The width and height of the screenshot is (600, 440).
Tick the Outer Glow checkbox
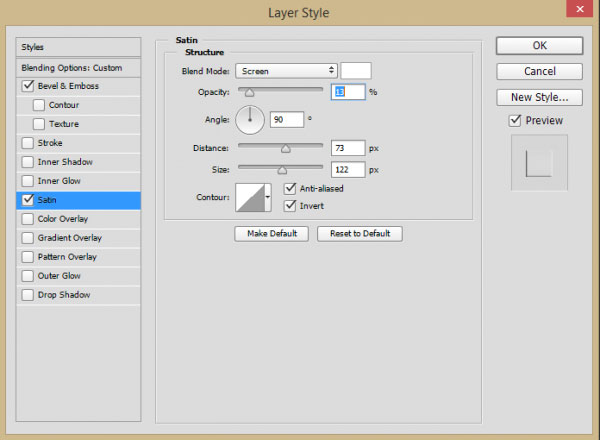28,276
